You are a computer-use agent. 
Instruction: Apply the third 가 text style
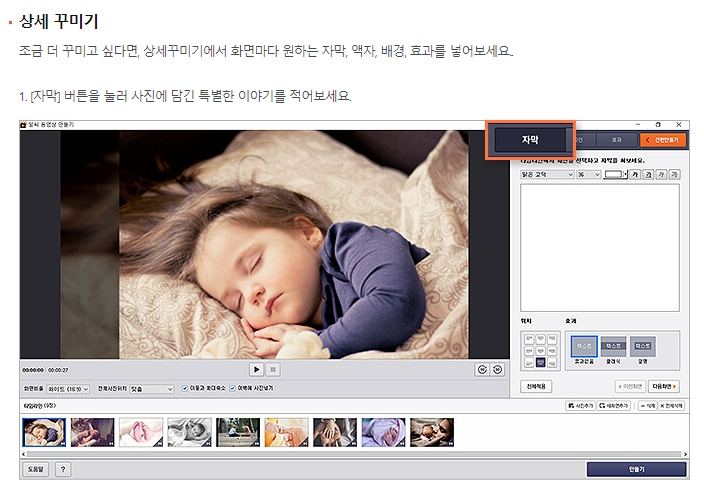click(x=661, y=174)
